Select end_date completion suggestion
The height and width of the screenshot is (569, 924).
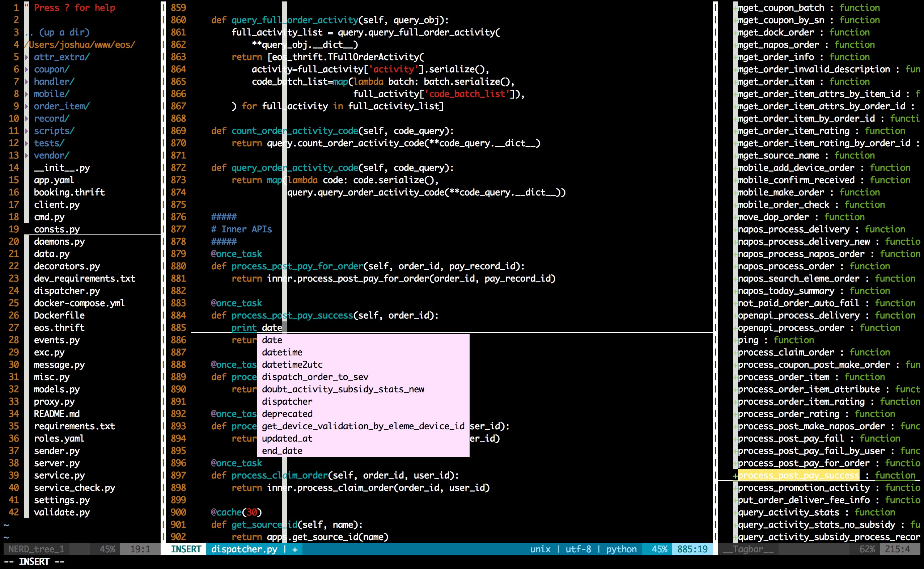click(282, 451)
